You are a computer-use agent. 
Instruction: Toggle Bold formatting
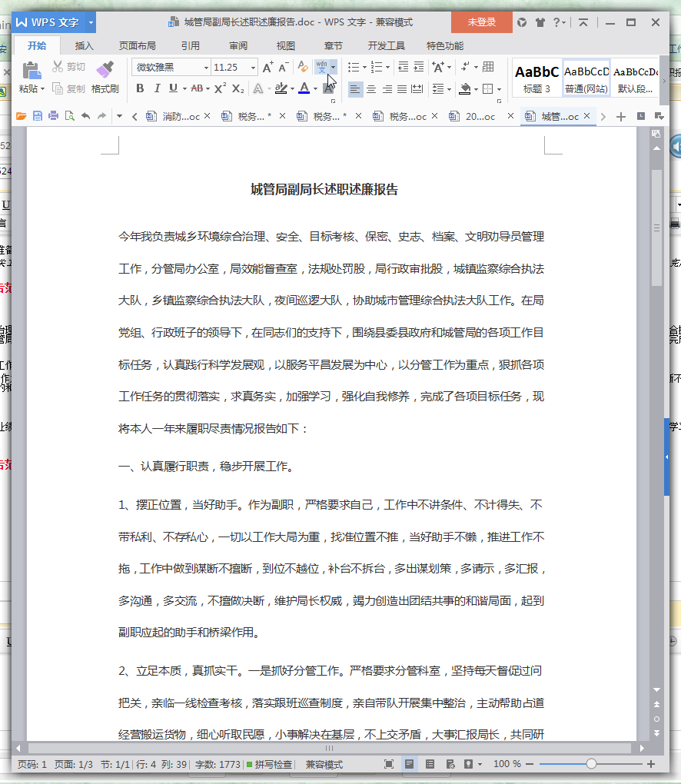click(x=140, y=88)
